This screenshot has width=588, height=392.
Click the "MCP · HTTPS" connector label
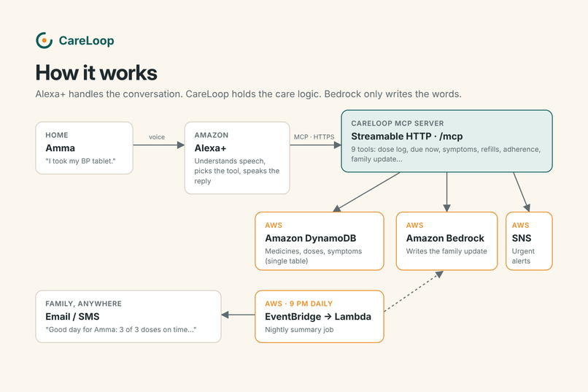click(314, 137)
